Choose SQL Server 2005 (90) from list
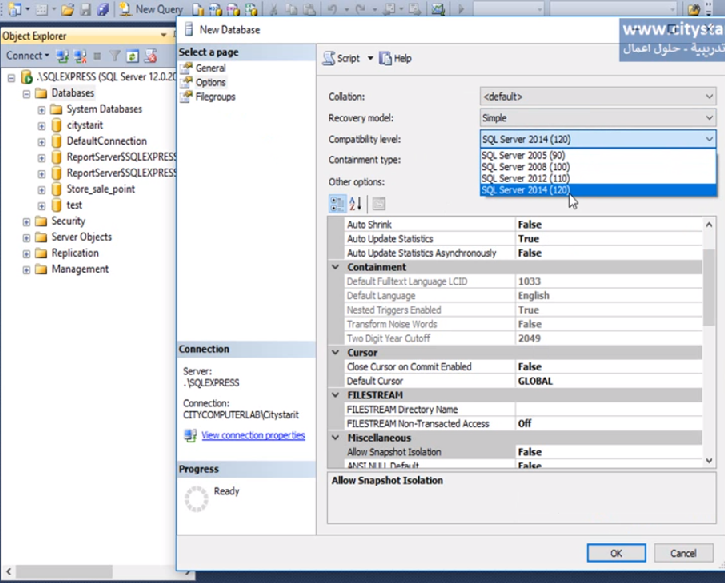Image resolution: width=725 pixels, height=583 pixels. [598, 155]
